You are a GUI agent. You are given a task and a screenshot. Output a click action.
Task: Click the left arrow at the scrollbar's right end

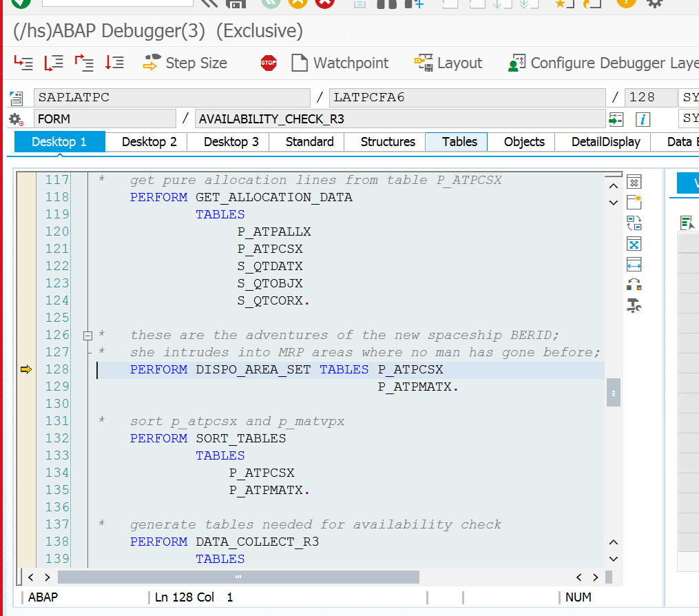pos(578,577)
